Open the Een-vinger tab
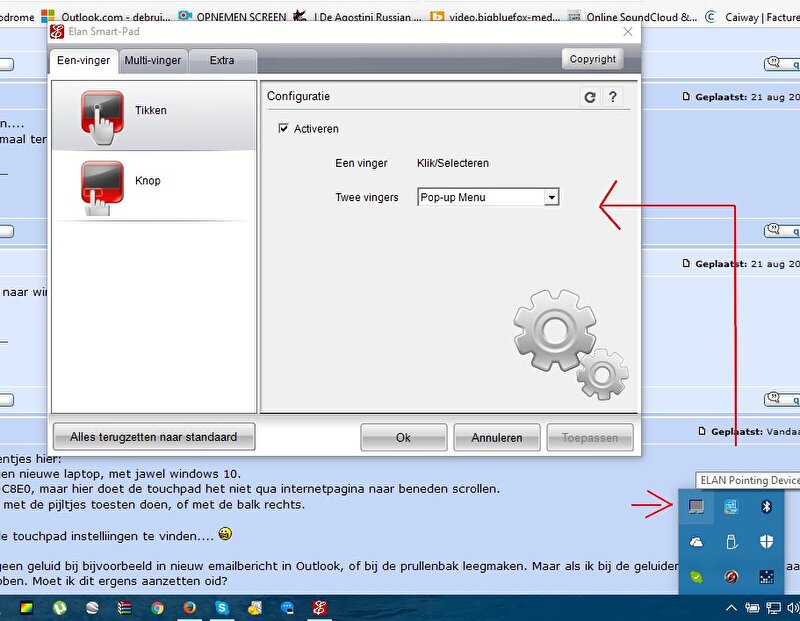The image size is (800, 621). (84, 61)
